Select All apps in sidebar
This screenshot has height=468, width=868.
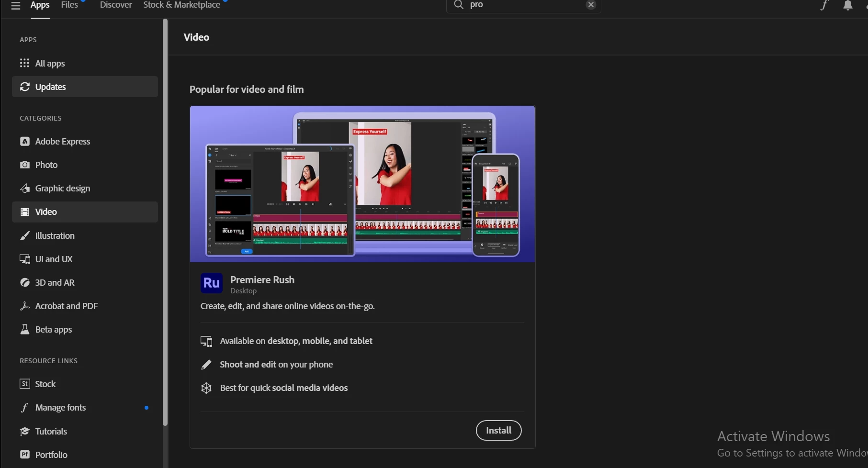tap(85, 63)
